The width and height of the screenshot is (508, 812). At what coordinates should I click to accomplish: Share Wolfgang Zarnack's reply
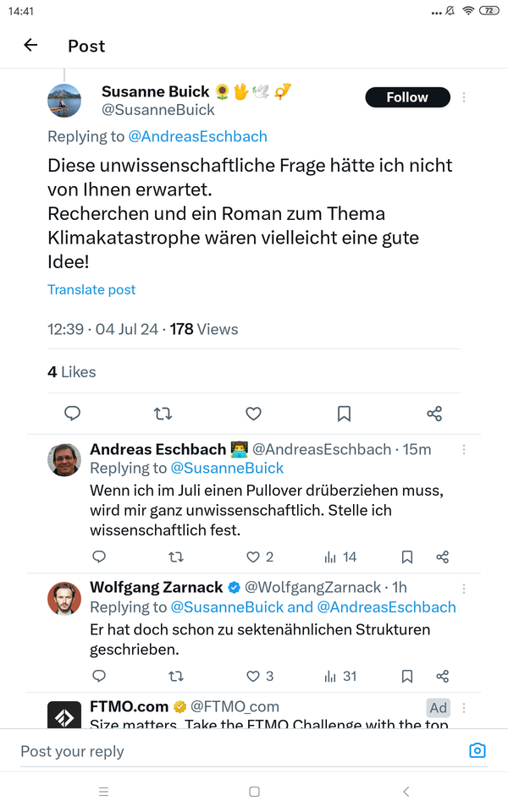442,676
